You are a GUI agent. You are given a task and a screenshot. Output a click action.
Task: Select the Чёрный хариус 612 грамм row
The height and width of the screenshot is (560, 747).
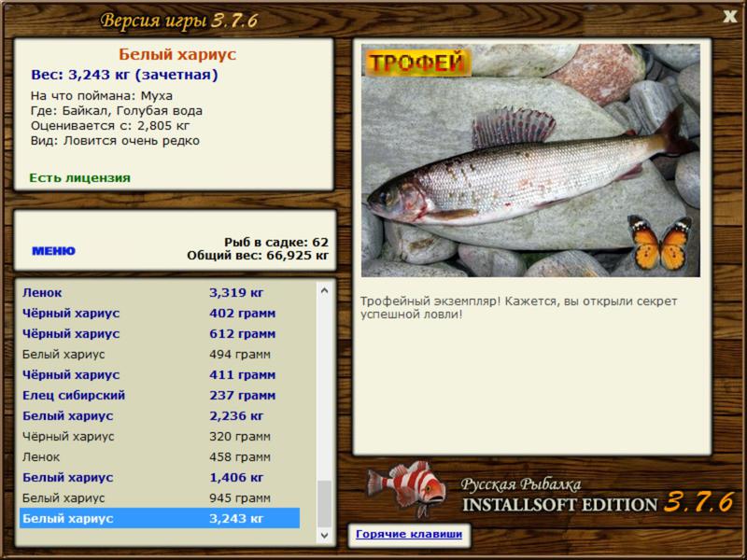[x=160, y=334]
